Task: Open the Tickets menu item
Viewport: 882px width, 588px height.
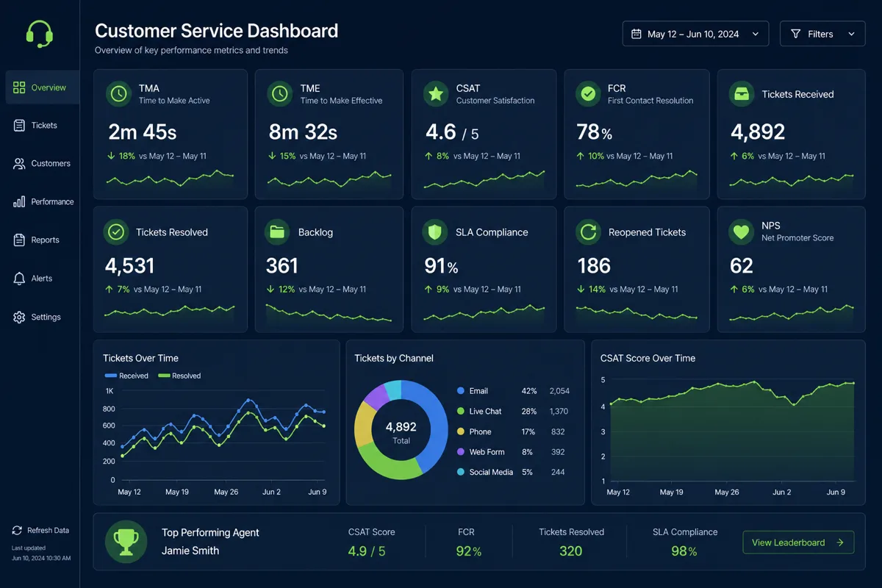Action: pyautogui.click(x=43, y=126)
